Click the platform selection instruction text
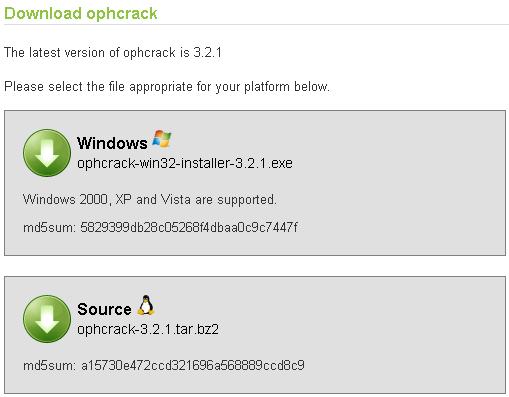The width and height of the screenshot is (509, 397). coord(167,87)
